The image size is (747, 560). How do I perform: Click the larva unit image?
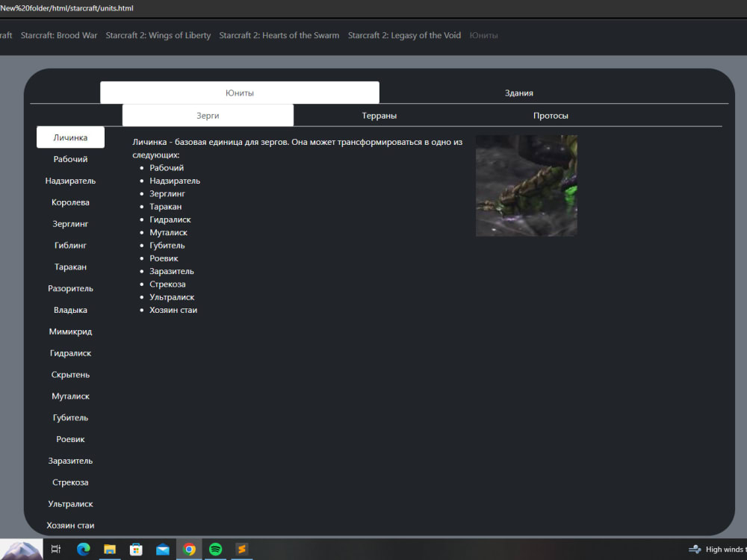click(527, 186)
